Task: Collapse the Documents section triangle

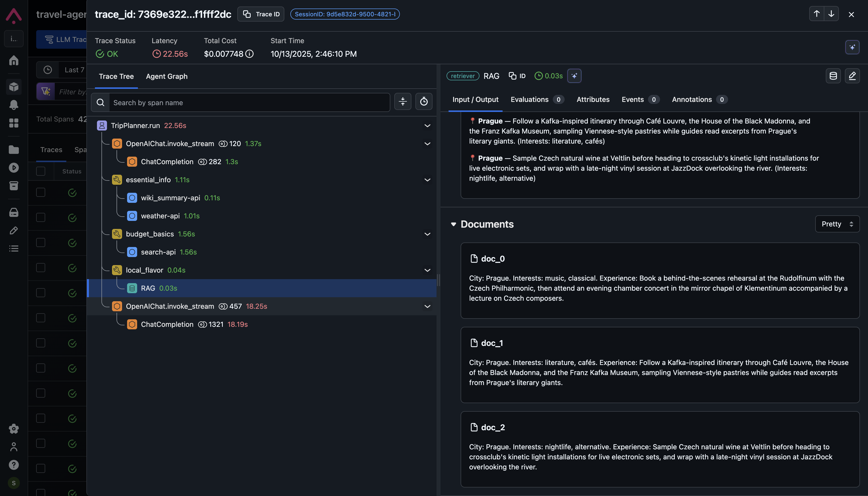Action: (x=453, y=224)
